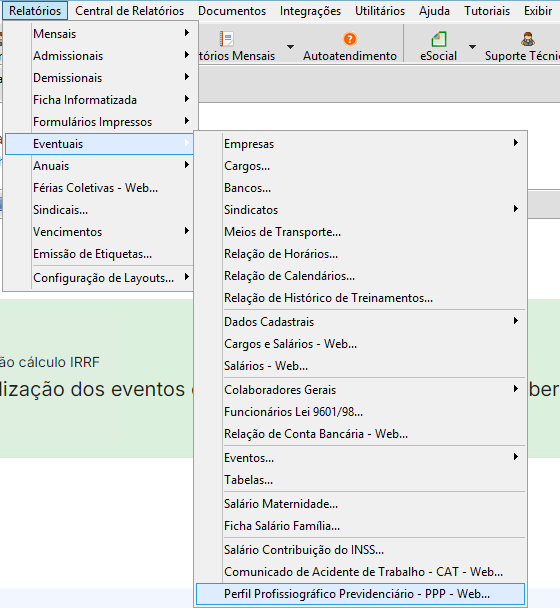Click the eSocial toolbar icon

tap(439, 39)
